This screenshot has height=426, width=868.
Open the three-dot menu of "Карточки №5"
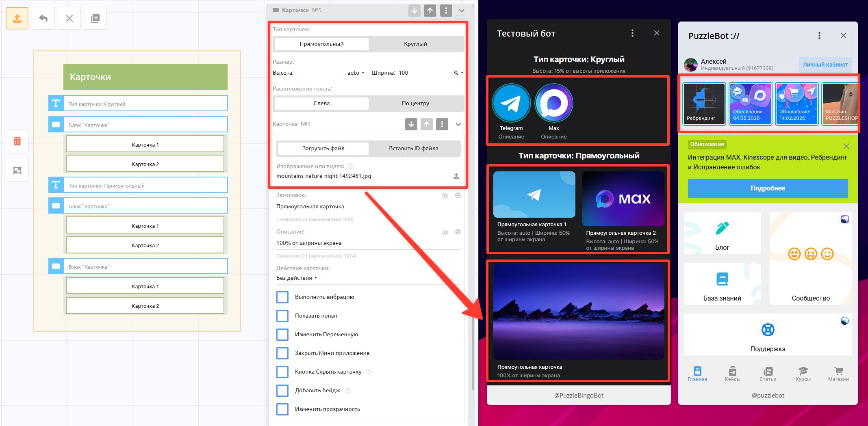[446, 11]
